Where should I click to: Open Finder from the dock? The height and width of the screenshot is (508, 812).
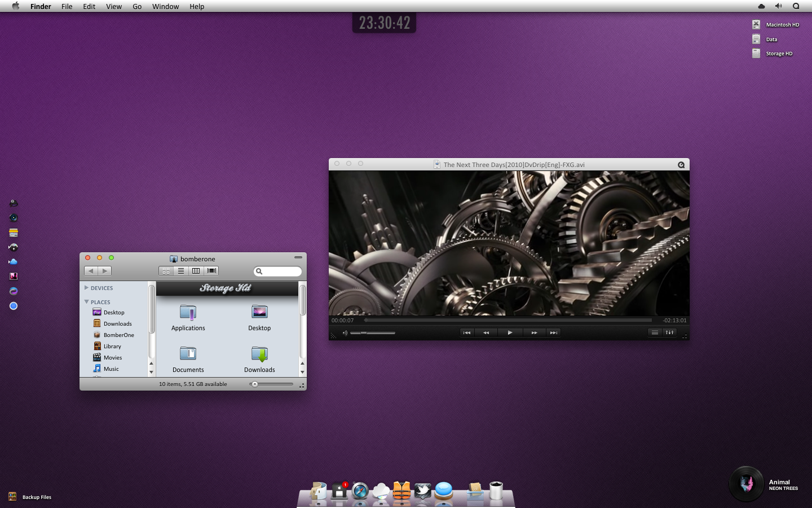point(319,491)
